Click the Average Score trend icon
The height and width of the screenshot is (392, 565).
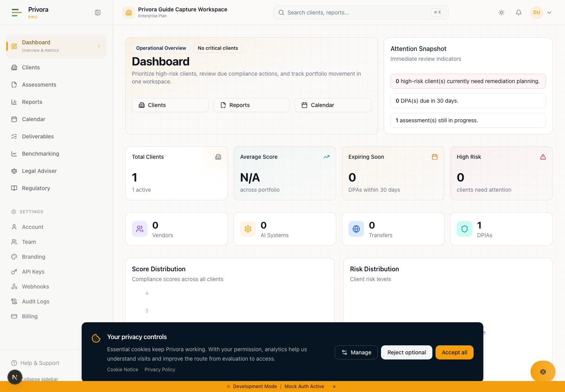pyautogui.click(x=326, y=157)
